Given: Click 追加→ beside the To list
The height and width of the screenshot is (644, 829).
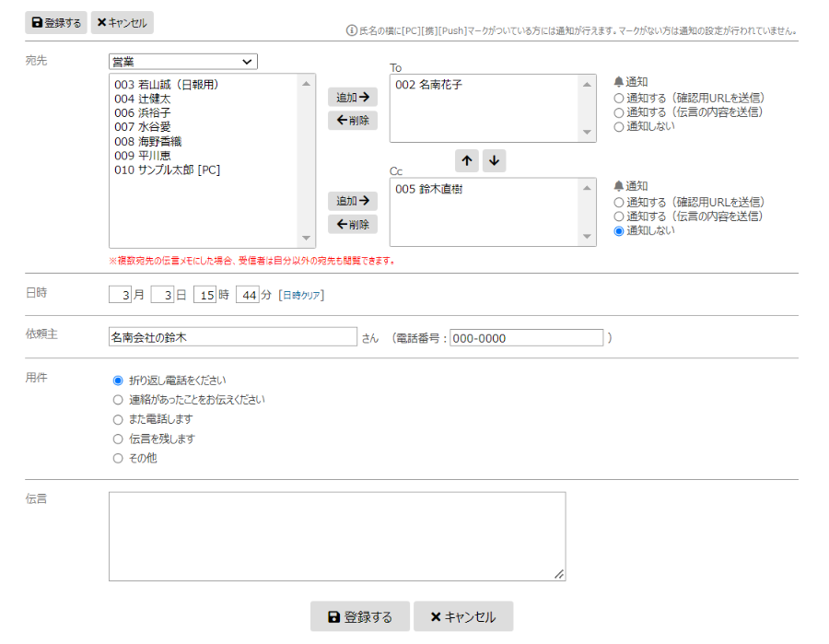Looking at the screenshot, I should pyautogui.click(x=352, y=97).
